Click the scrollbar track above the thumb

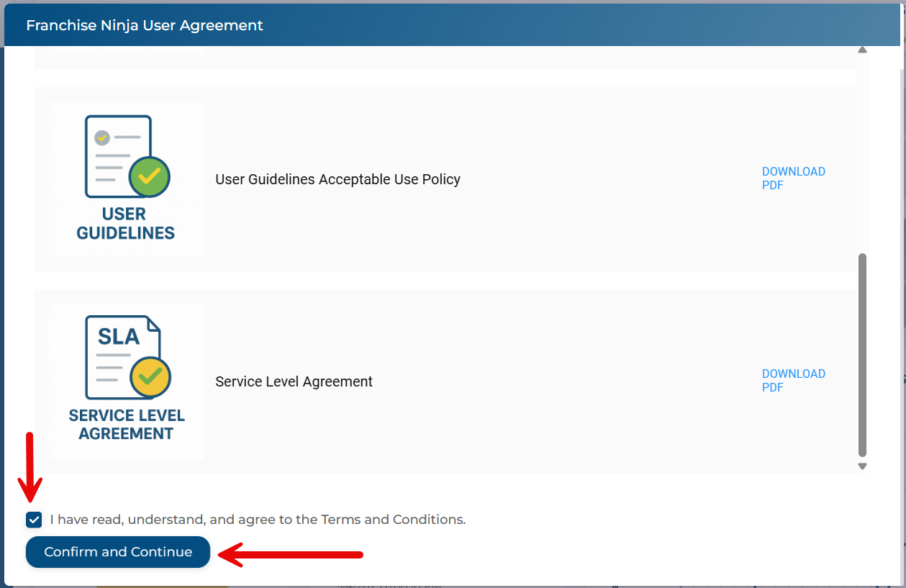coord(862,151)
